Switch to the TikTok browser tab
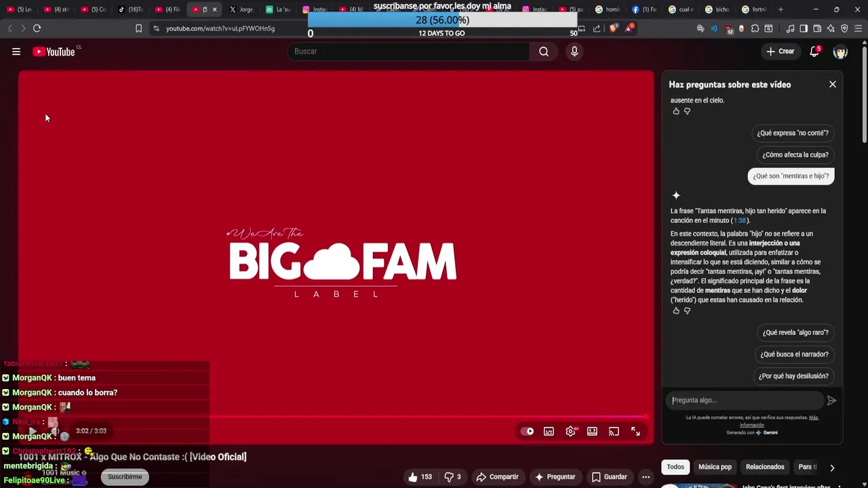This screenshot has height=488, width=868. point(130,9)
